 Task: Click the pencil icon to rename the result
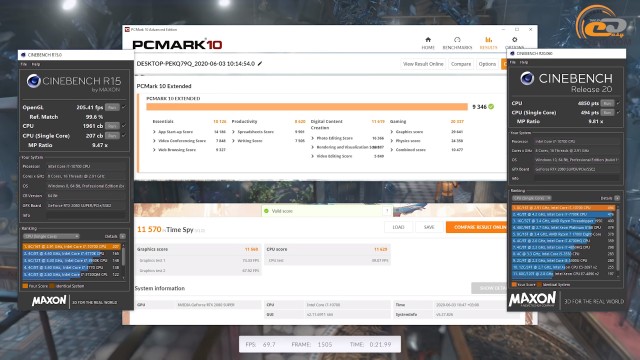(x=260, y=64)
